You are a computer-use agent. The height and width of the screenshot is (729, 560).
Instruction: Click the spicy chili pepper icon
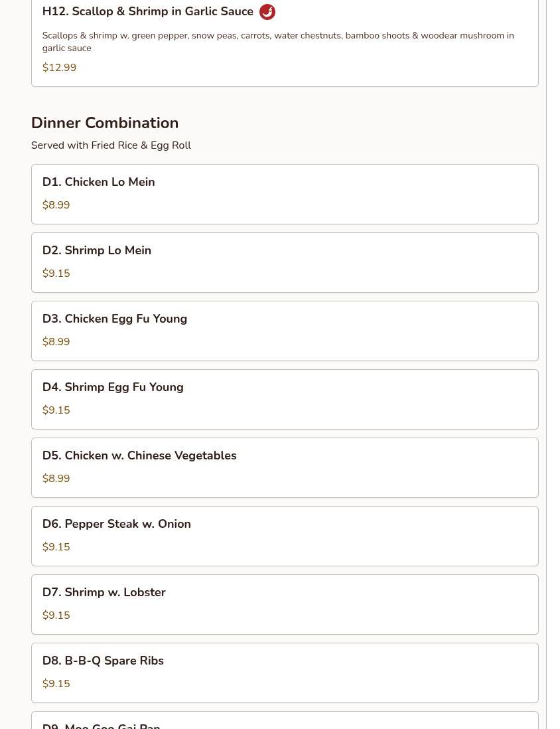[267, 12]
